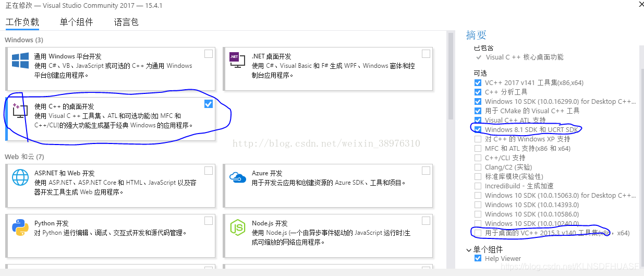Screen dimensions: 644x276
Task: Uncheck Visual C++ ATL 支持 option
Action: tap(478, 120)
